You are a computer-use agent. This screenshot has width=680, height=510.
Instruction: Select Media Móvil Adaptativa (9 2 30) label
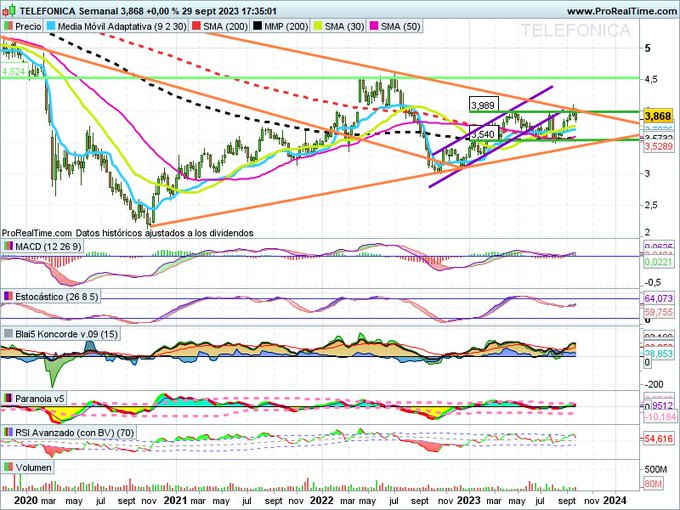tap(122, 26)
